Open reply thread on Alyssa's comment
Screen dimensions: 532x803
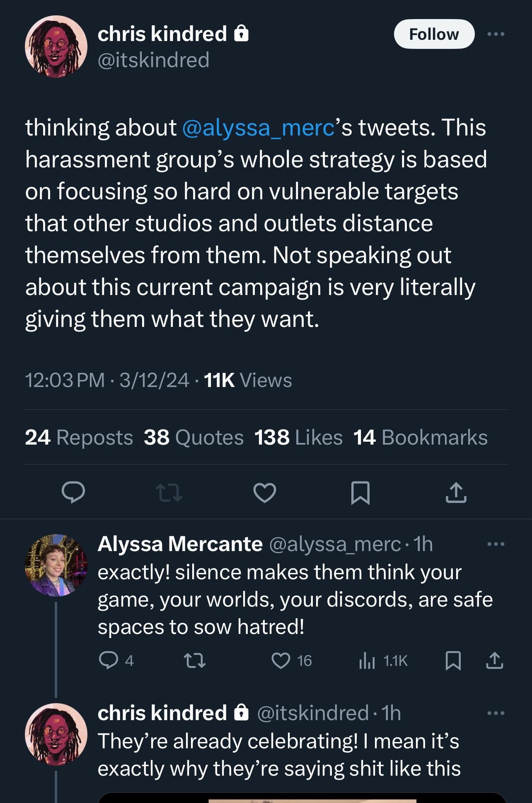pos(108,660)
